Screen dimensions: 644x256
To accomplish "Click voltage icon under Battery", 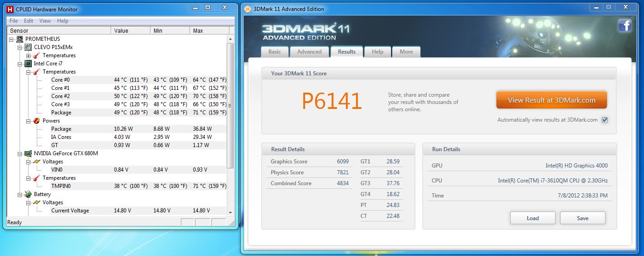I will click(36, 202).
